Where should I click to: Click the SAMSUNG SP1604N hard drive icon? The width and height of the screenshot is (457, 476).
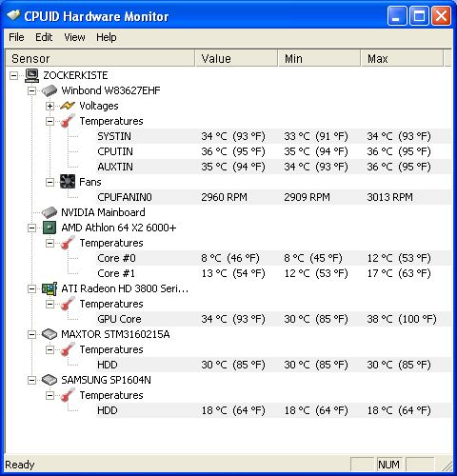(50, 380)
